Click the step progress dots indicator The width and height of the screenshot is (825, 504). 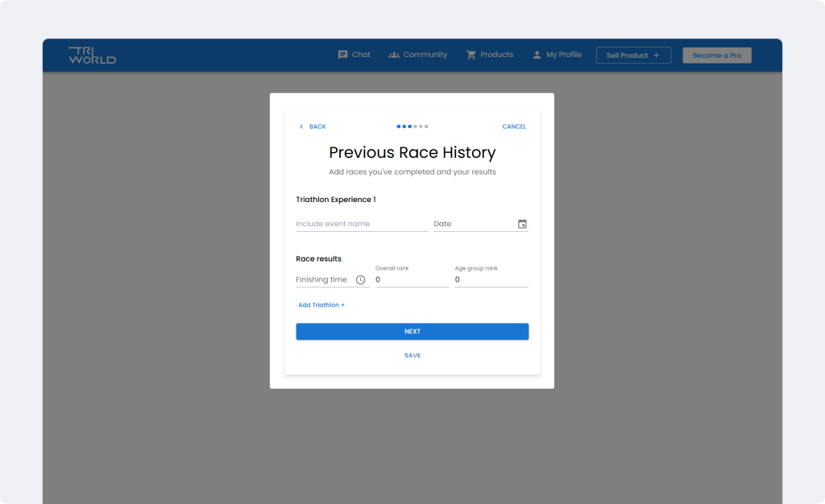[412, 126]
